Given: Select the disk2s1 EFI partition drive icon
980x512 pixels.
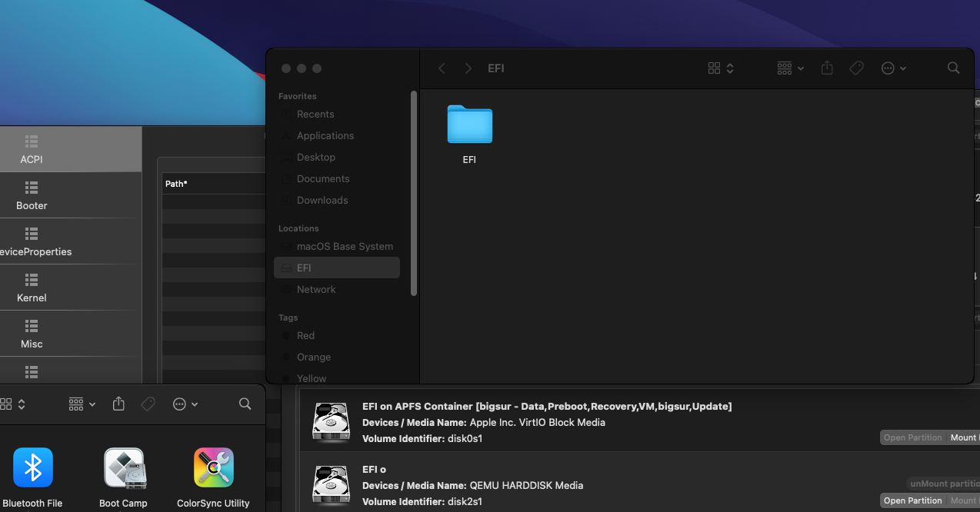Looking at the screenshot, I should tap(332, 485).
